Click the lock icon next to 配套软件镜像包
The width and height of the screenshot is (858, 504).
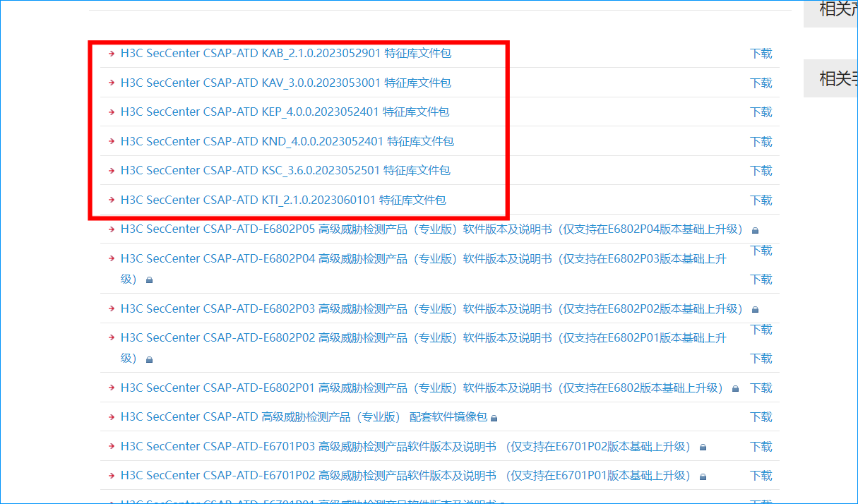tap(494, 418)
